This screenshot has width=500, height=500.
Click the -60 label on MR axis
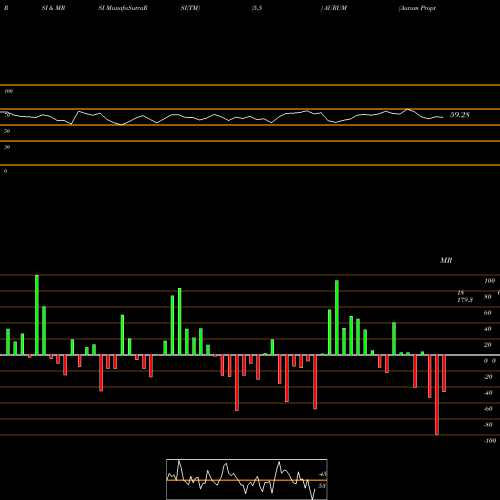pos(488,409)
